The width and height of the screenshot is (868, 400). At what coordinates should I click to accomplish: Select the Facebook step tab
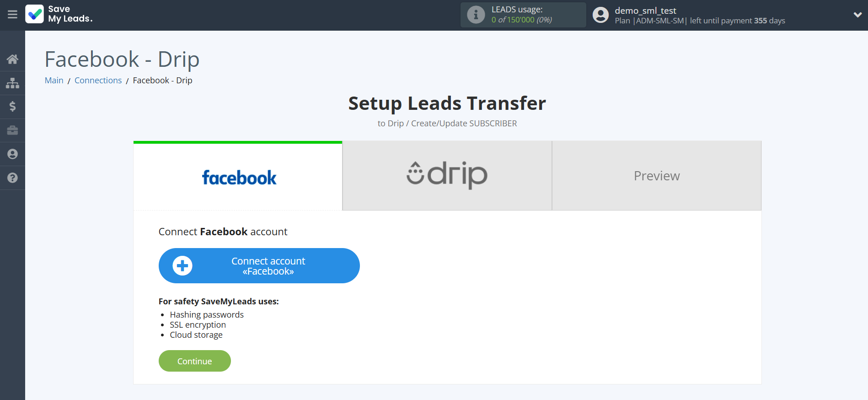[238, 177]
